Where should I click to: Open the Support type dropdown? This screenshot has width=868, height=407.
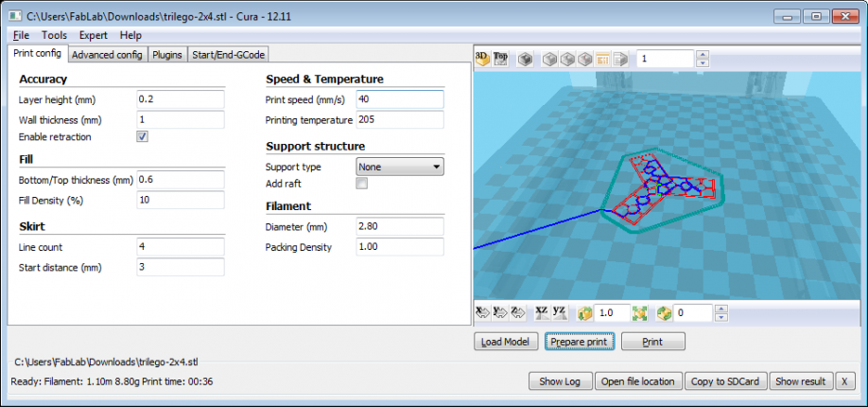click(x=400, y=167)
